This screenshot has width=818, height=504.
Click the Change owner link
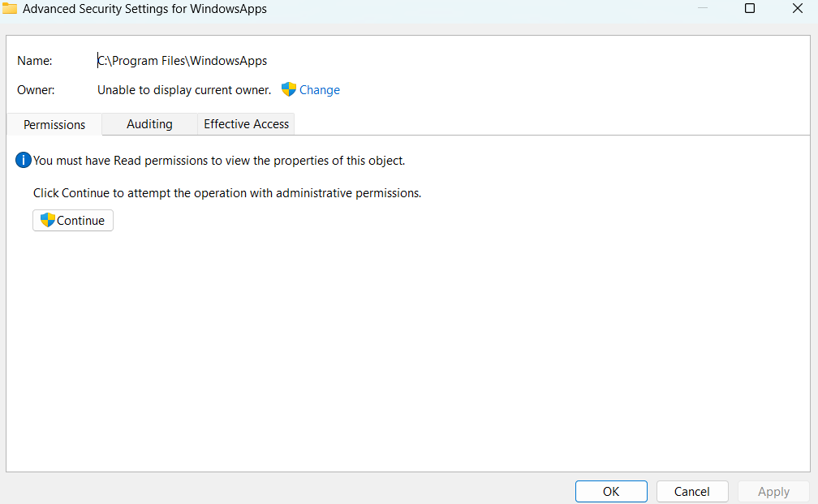pos(320,90)
